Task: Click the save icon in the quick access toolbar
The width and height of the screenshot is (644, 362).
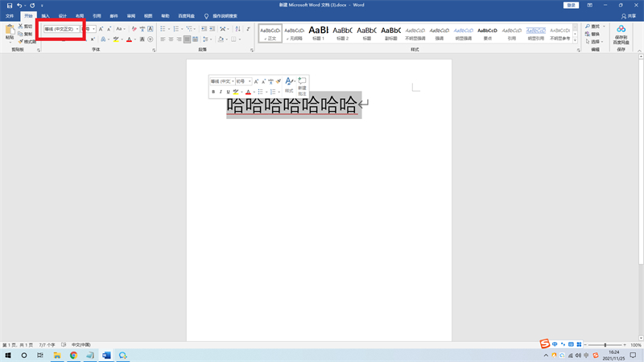Action: [x=9, y=5]
